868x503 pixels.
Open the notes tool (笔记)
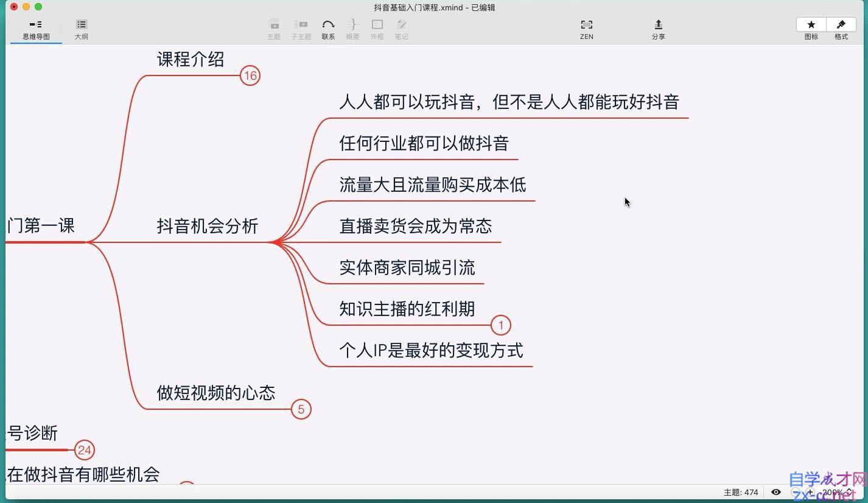coord(401,29)
